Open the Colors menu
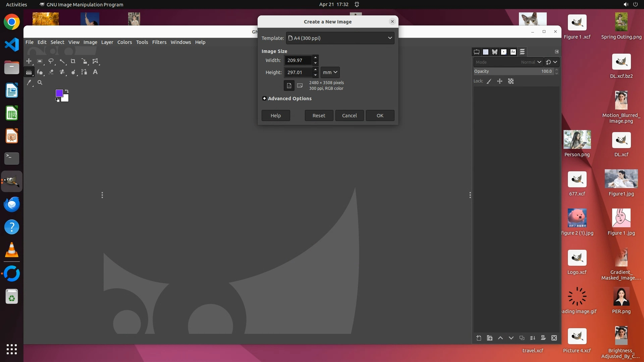Viewport: 644px width, 362px height. pyautogui.click(x=124, y=42)
